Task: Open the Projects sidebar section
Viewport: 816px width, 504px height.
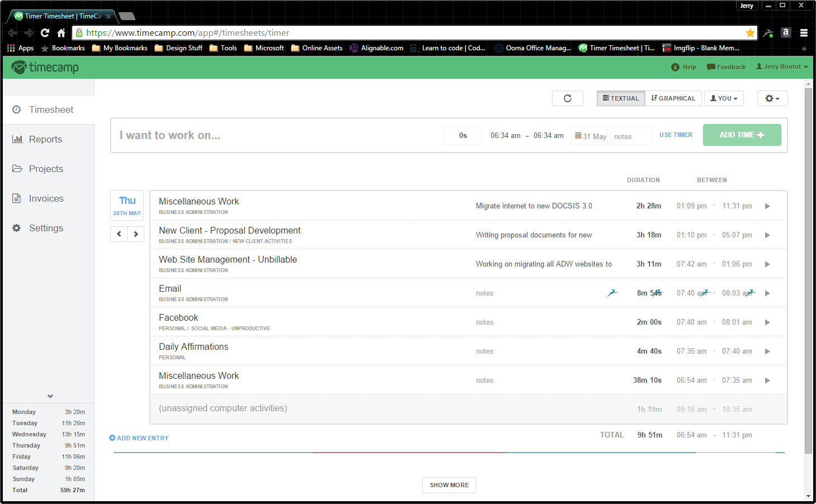Action: coord(48,169)
